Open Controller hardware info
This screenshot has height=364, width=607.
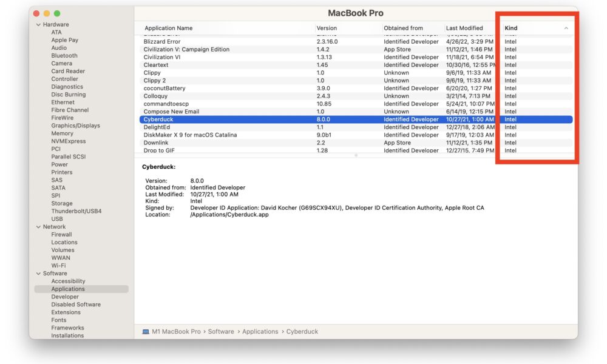(x=65, y=79)
